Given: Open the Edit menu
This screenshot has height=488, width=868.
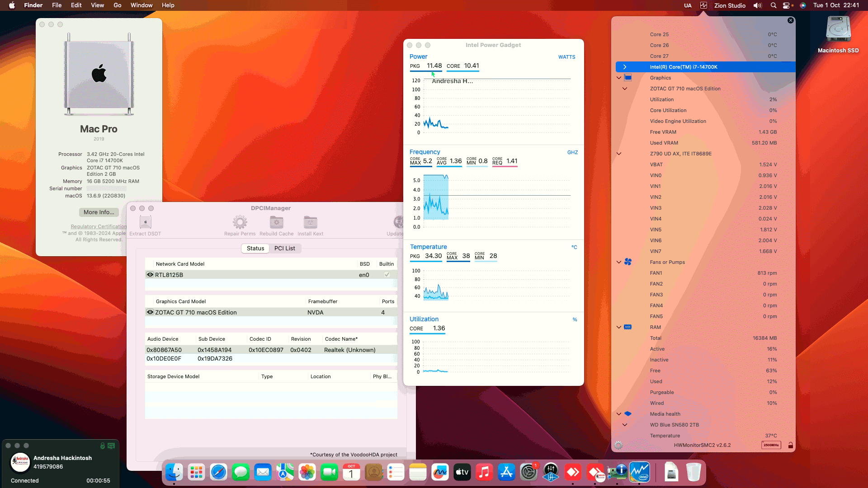Looking at the screenshot, I should pyautogui.click(x=76, y=5).
